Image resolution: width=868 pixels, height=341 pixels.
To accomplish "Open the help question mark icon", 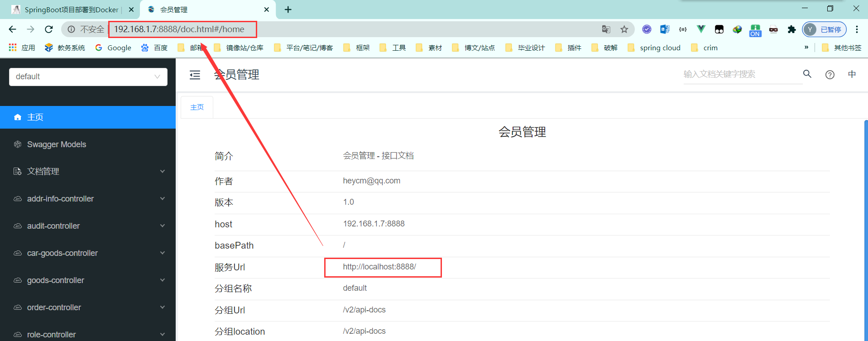I will coord(830,75).
